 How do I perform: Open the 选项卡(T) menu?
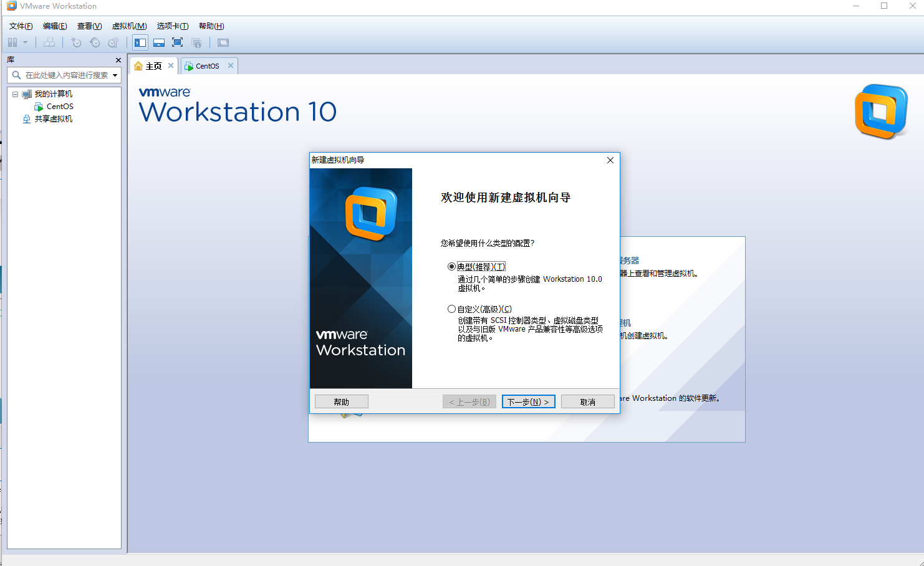click(x=173, y=26)
